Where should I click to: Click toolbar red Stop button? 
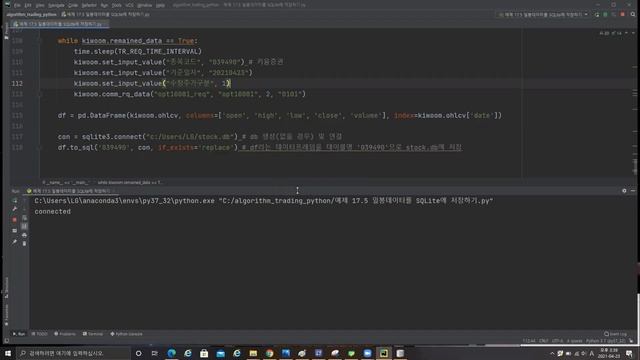click(622, 14)
